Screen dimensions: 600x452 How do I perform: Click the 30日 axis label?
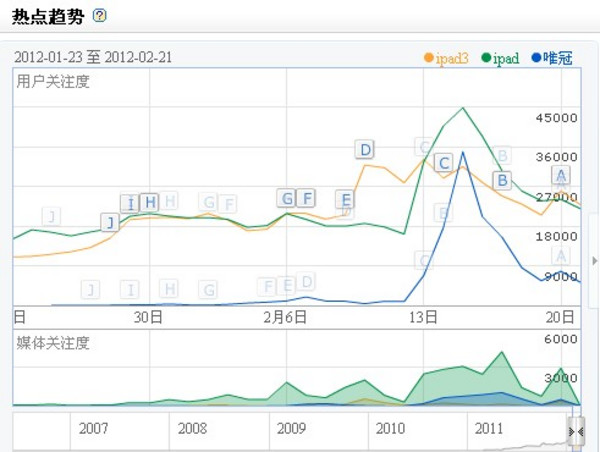click(x=148, y=317)
